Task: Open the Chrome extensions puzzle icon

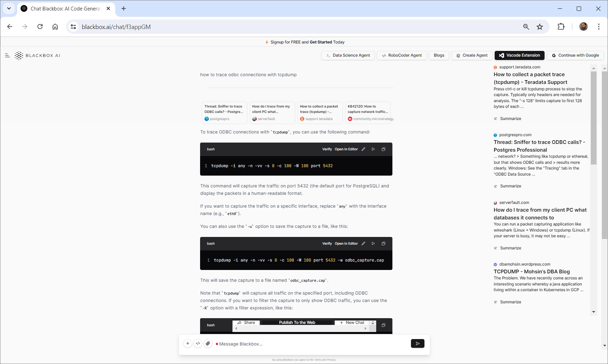Action: 561,27
